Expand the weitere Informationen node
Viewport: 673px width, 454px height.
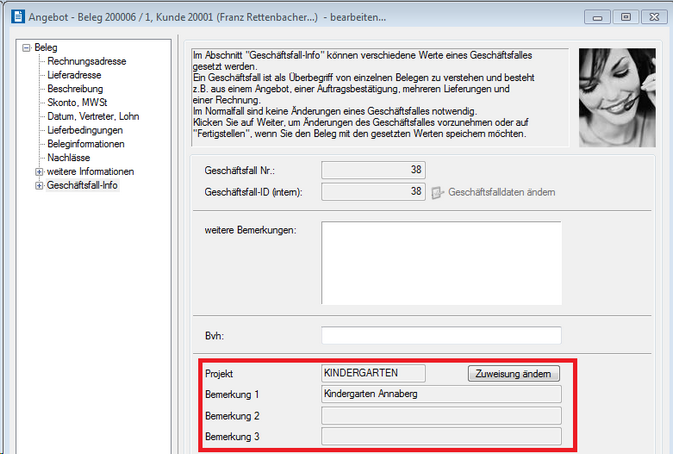(x=39, y=172)
